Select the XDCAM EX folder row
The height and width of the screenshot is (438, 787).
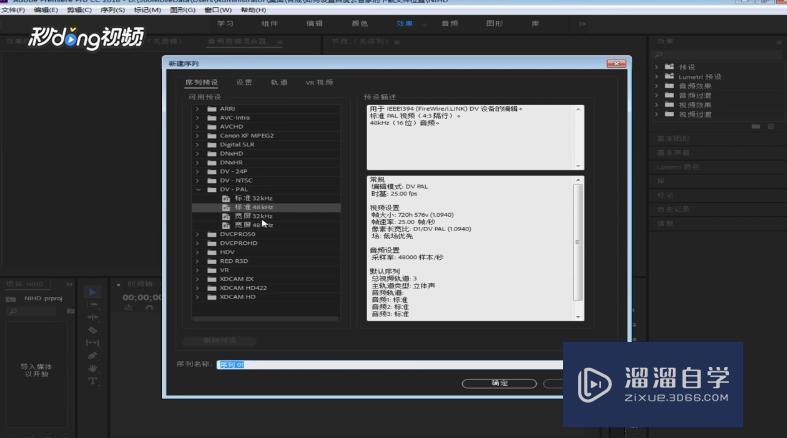[x=266, y=279]
